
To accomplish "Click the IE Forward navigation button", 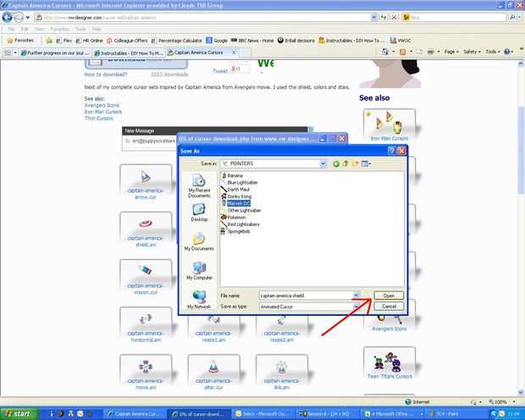I will click(x=19, y=17).
